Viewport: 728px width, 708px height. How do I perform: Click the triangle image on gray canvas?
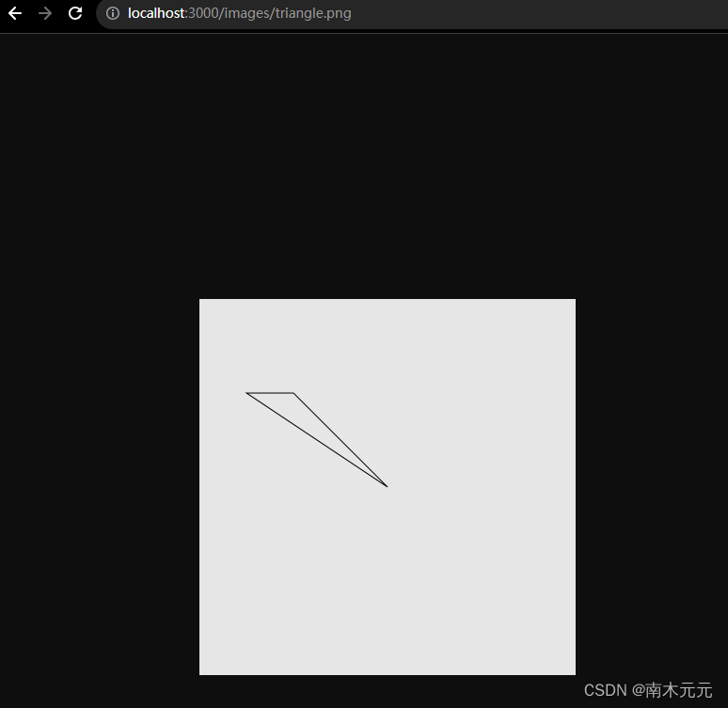[x=388, y=486]
